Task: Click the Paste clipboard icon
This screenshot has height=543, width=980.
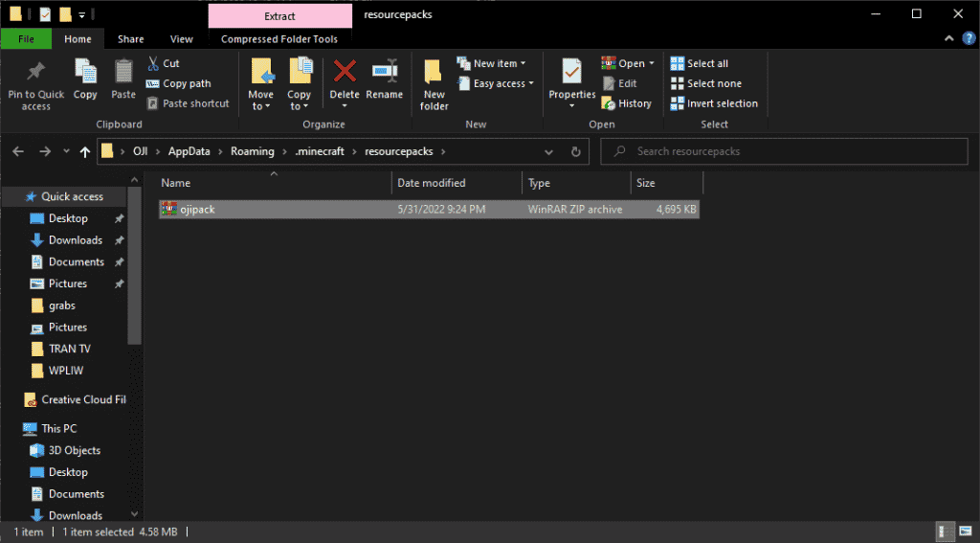Action: (123, 73)
